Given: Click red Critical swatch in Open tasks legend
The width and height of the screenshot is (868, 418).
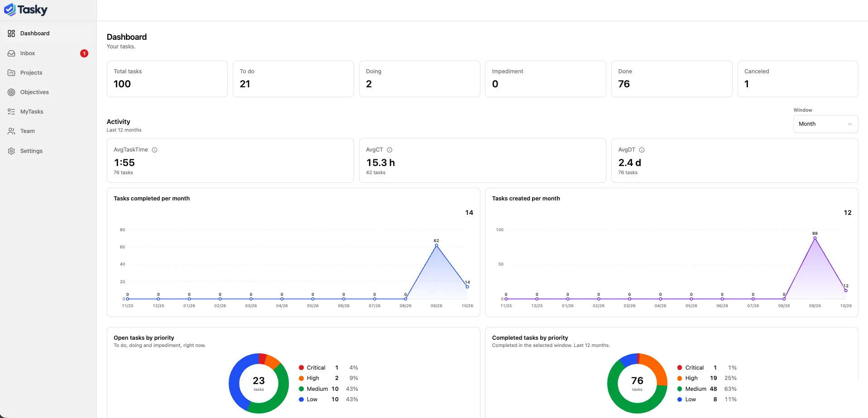Looking at the screenshot, I should [302, 368].
